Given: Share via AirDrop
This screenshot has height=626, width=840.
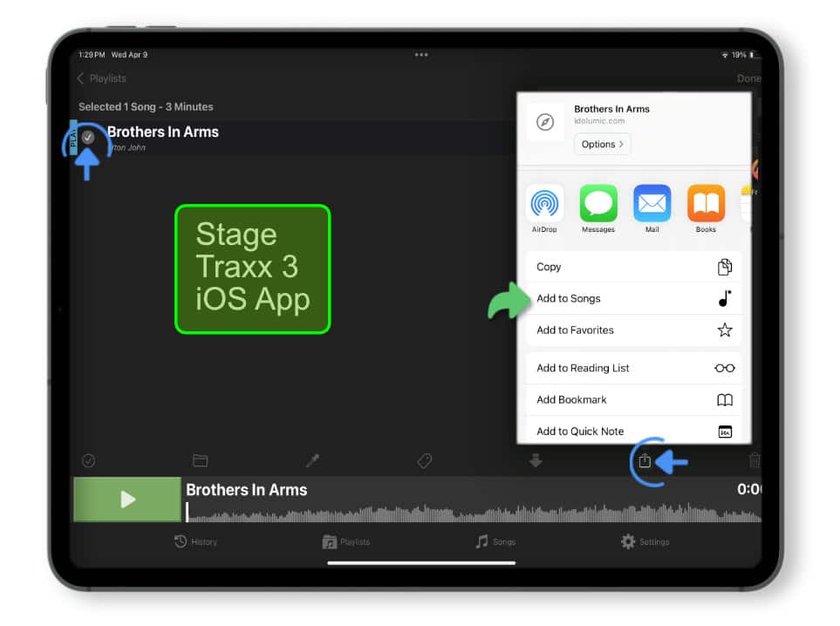Looking at the screenshot, I should [544, 209].
